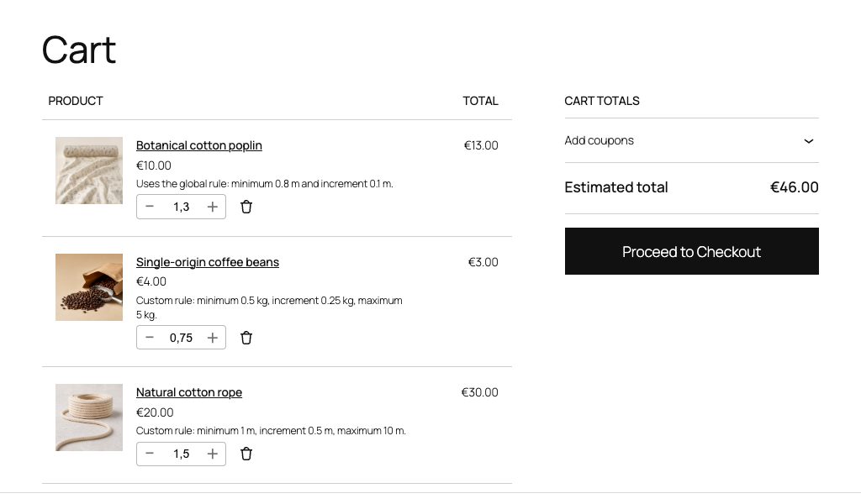Click the CART TOTALS heading
This screenshot has width=861, height=504.
602,101
